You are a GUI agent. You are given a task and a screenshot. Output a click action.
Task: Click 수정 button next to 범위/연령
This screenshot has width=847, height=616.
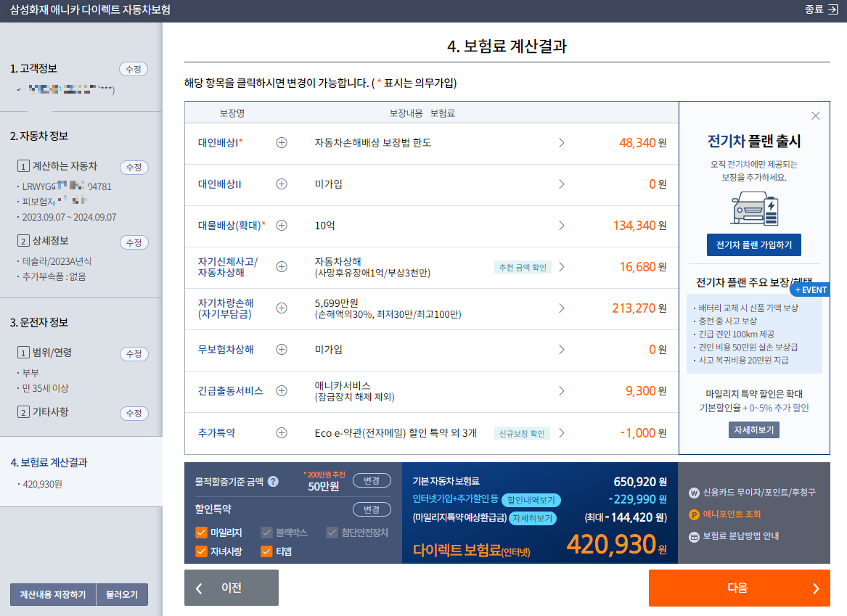point(134,353)
